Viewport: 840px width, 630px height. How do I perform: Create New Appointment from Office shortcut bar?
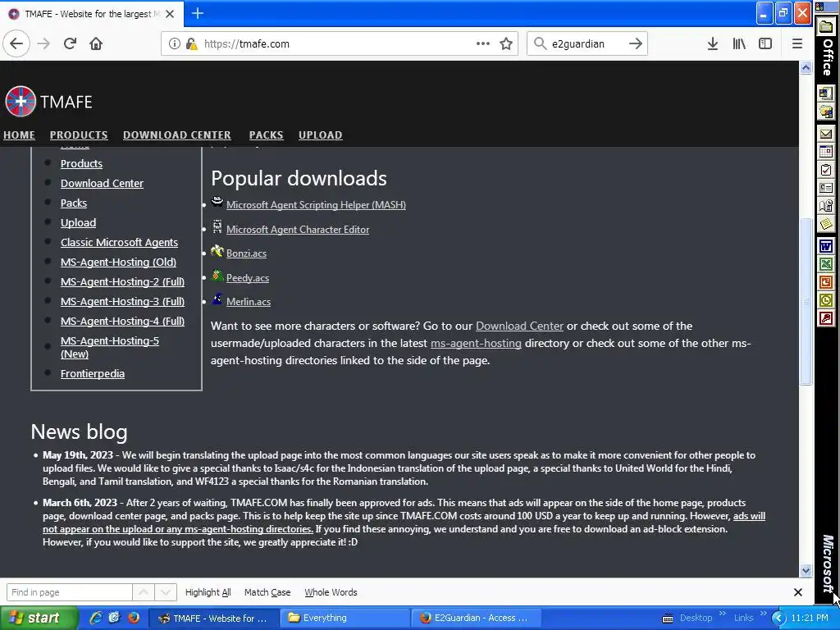(x=825, y=152)
